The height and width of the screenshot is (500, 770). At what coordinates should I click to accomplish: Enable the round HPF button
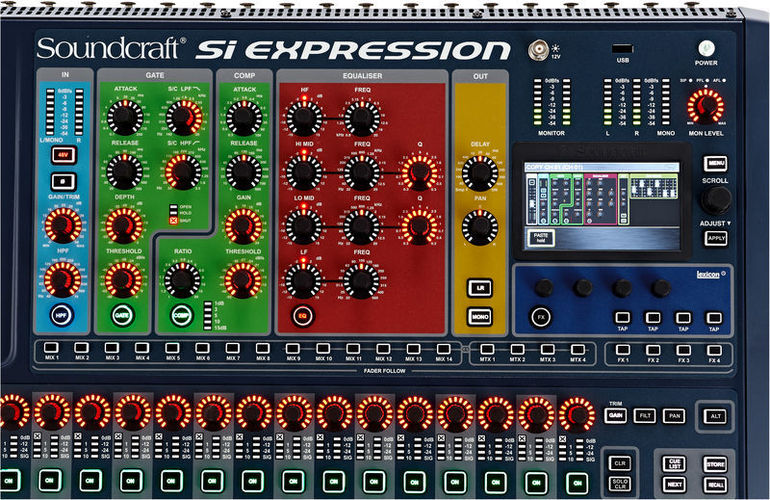[61, 315]
